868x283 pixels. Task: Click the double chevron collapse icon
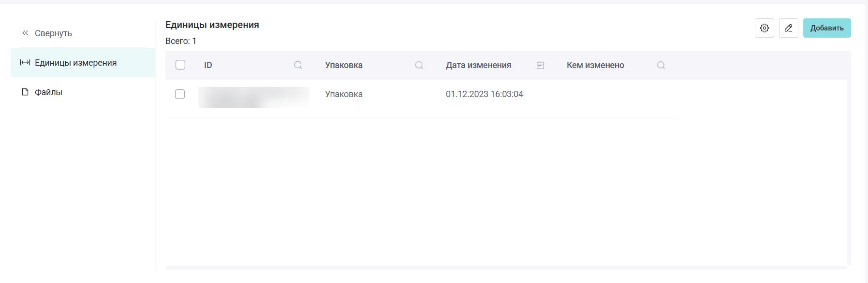(25, 33)
